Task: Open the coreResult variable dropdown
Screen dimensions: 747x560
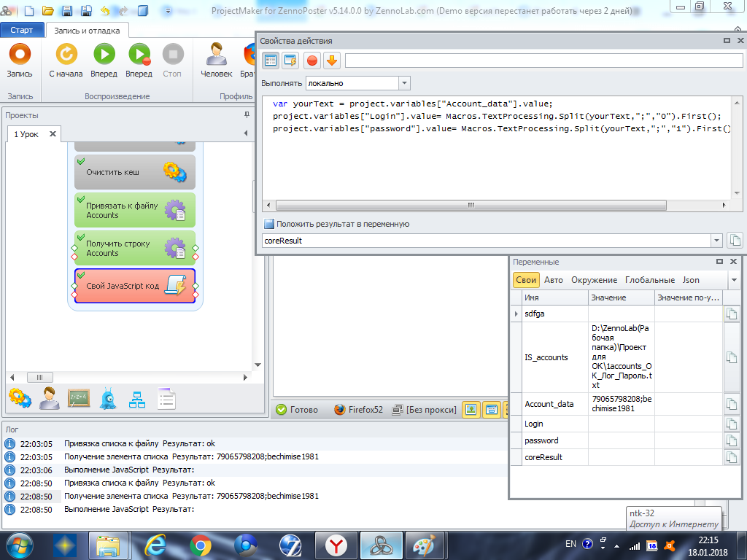Action: (x=716, y=241)
